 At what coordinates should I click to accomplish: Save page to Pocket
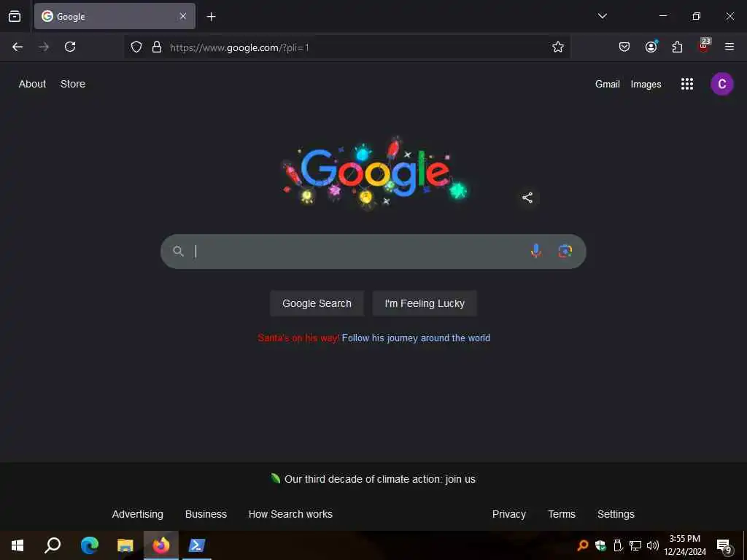click(624, 47)
